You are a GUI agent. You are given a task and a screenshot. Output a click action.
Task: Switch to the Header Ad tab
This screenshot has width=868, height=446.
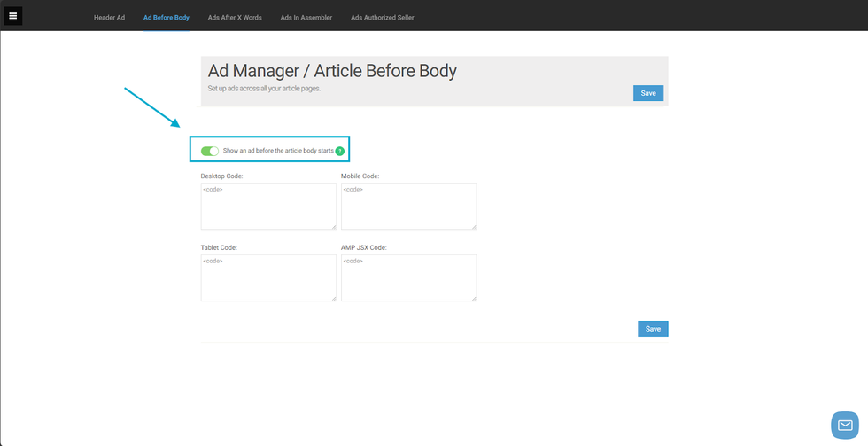click(110, 18)
